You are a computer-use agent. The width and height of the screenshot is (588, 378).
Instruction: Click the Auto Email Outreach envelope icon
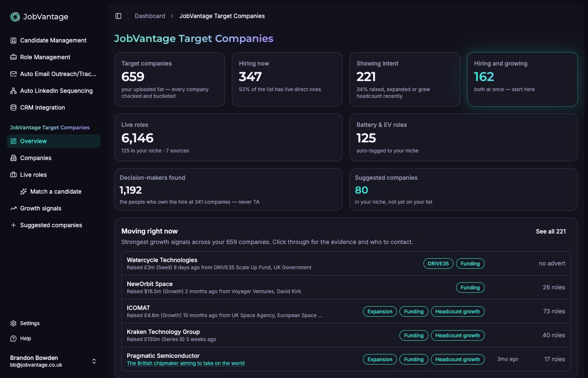13,74
